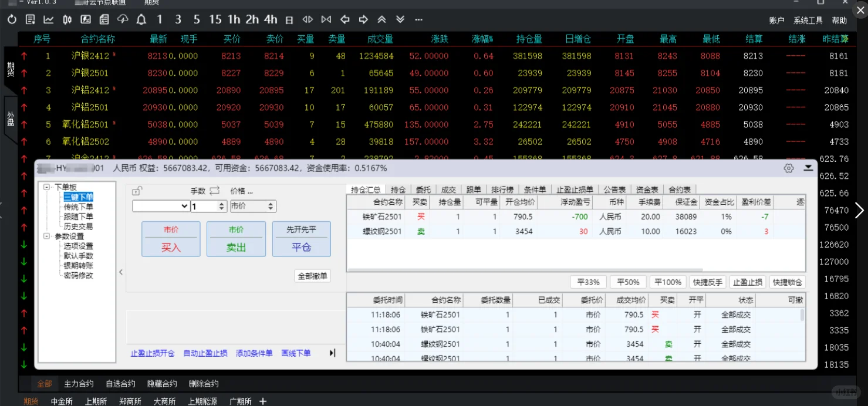Open the alert bell icon
This screenshot has height=406, width=868.
pos(141,19)
